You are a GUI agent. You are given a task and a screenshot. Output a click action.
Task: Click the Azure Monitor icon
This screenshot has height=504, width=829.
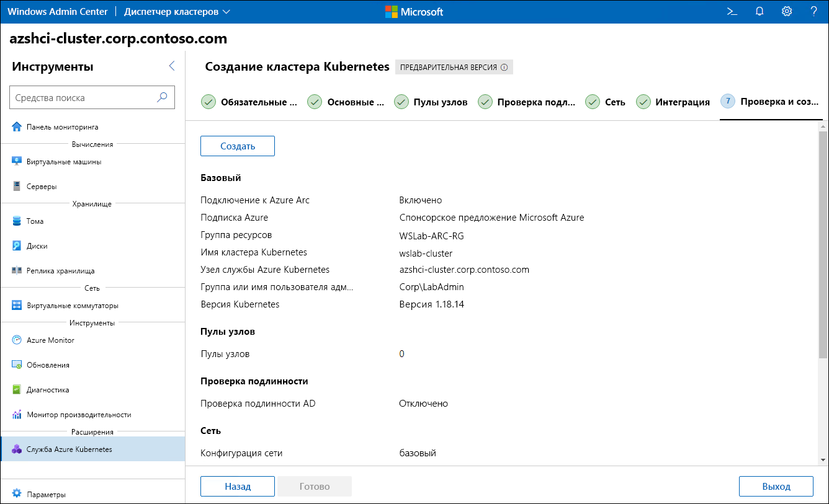tap(17, 340)
